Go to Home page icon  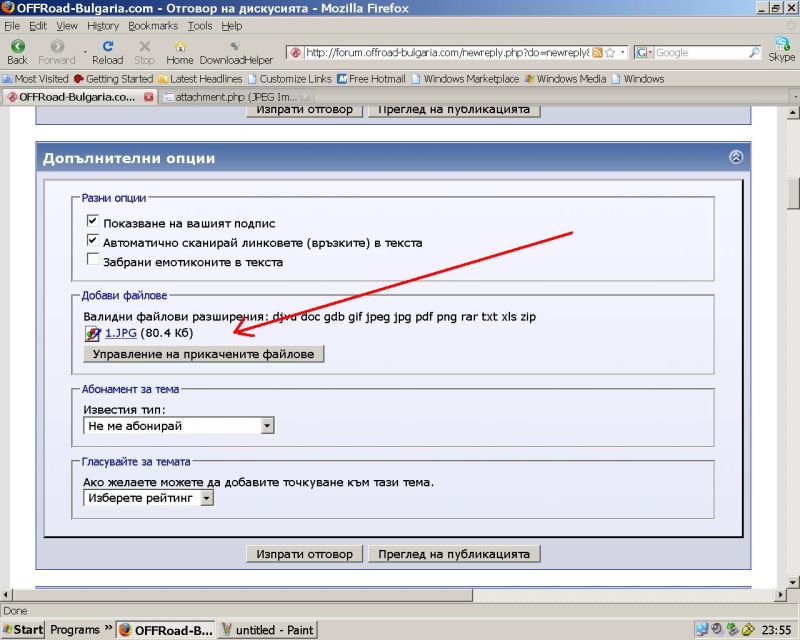(180, 46)
